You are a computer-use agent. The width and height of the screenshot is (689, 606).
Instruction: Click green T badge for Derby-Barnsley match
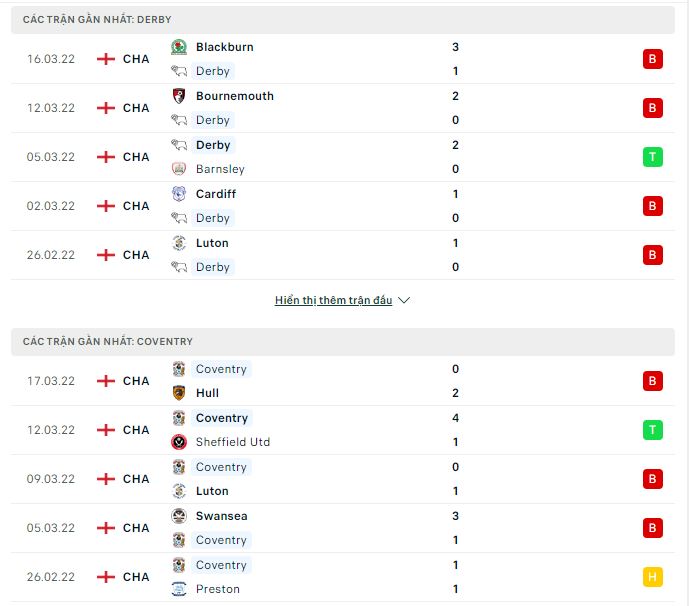tap(653, 157)
